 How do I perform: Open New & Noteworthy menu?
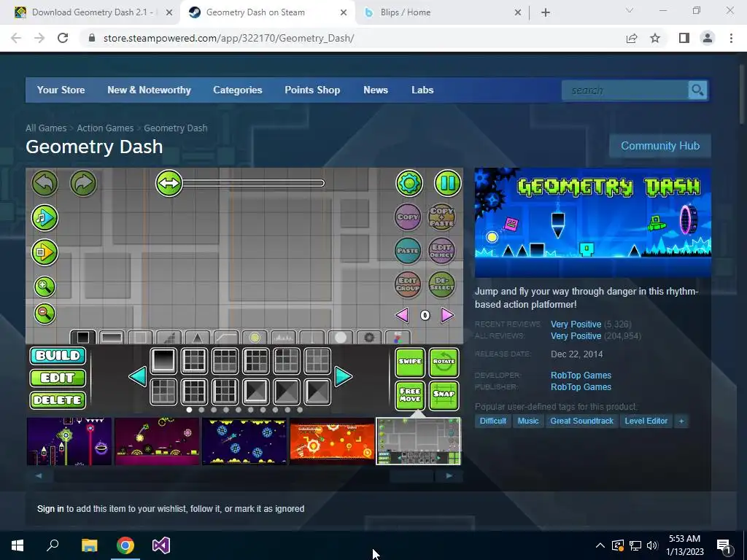pyautogui.click(x=149, y=90)
